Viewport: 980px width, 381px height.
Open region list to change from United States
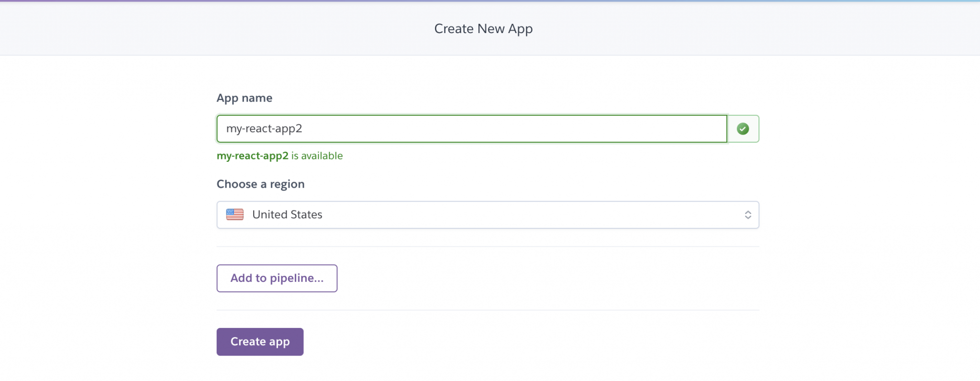click(487, 214)
